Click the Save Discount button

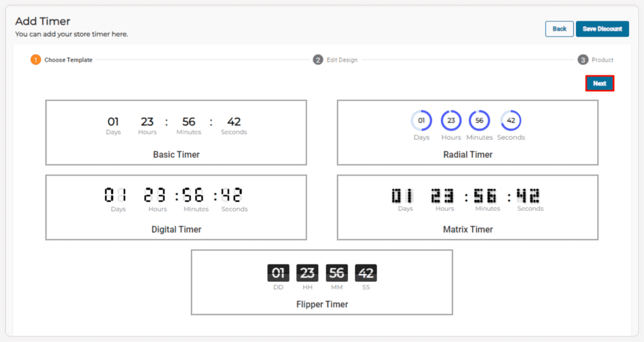click(x=602, y=29)
